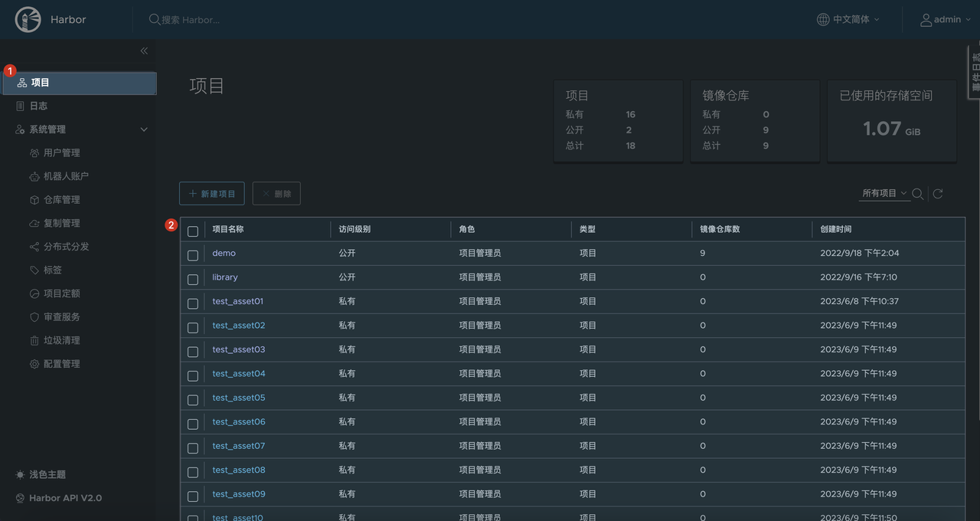This screenshot has width=980, height=521.
Task: Open the admin user menu dropdown
Action: pyautogui.click(x=946, y=20)
